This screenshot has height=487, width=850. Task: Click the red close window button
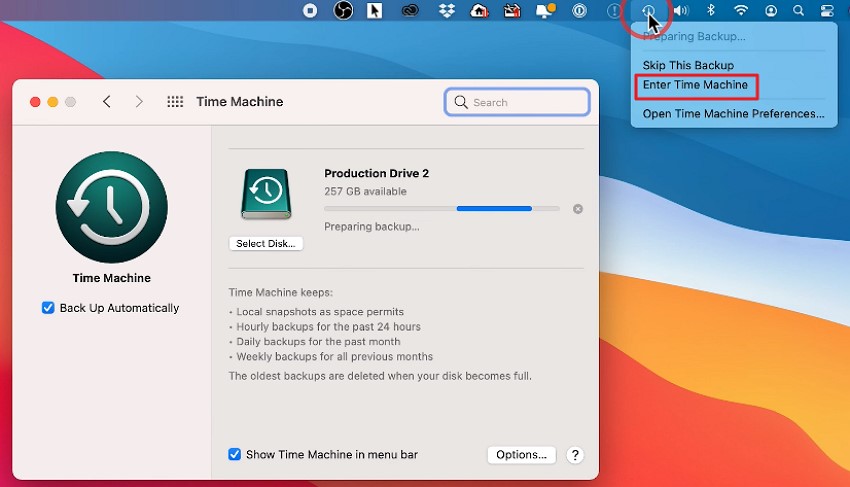coord(35,101)
